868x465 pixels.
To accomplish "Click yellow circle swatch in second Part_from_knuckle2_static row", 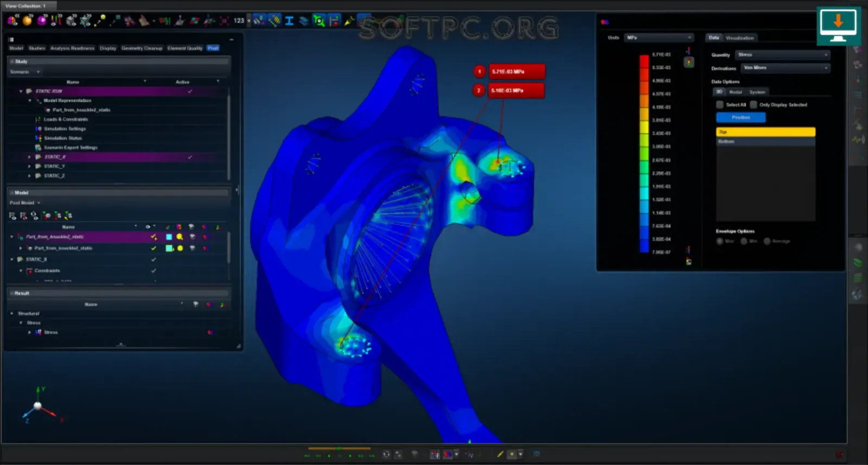I will (x=180, y=248).
